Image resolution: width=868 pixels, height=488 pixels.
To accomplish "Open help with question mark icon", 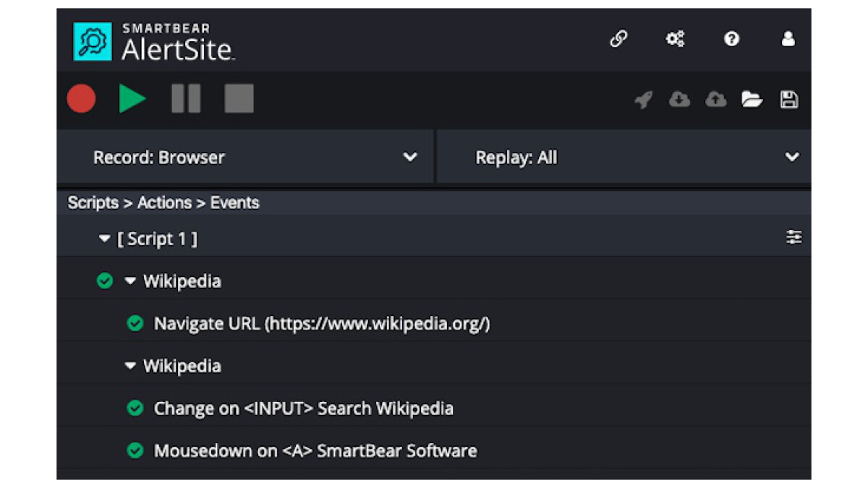I will pos(731,39).
